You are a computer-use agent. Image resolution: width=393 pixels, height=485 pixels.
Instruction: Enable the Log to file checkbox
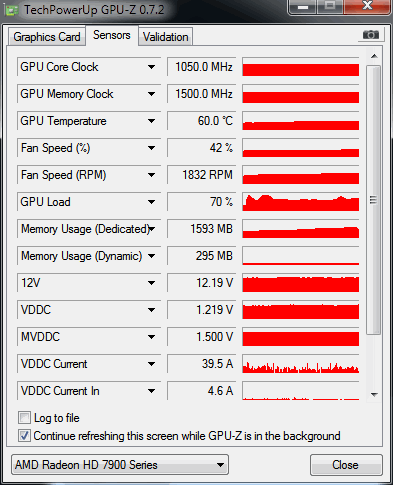pos(24,418)
